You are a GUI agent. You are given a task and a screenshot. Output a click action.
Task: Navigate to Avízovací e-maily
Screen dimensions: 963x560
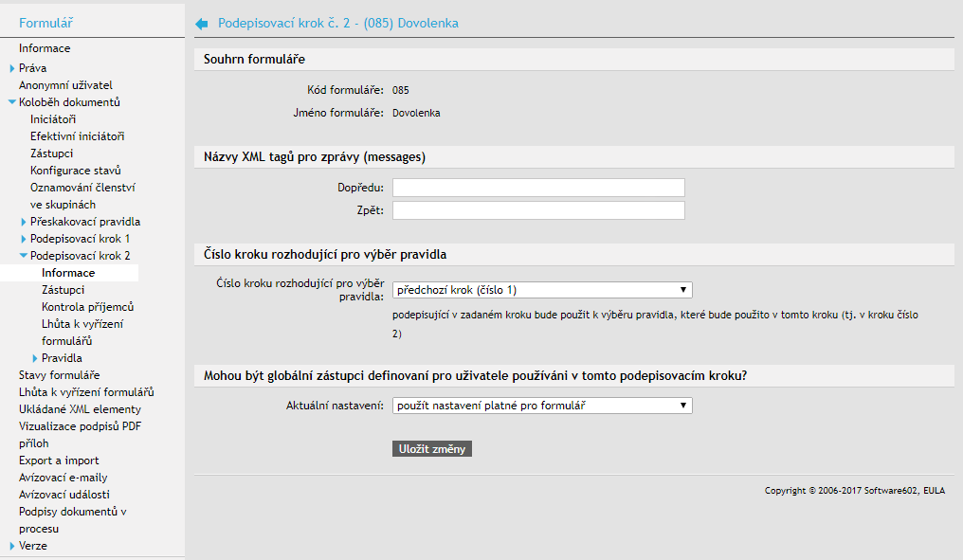[63, 478]
